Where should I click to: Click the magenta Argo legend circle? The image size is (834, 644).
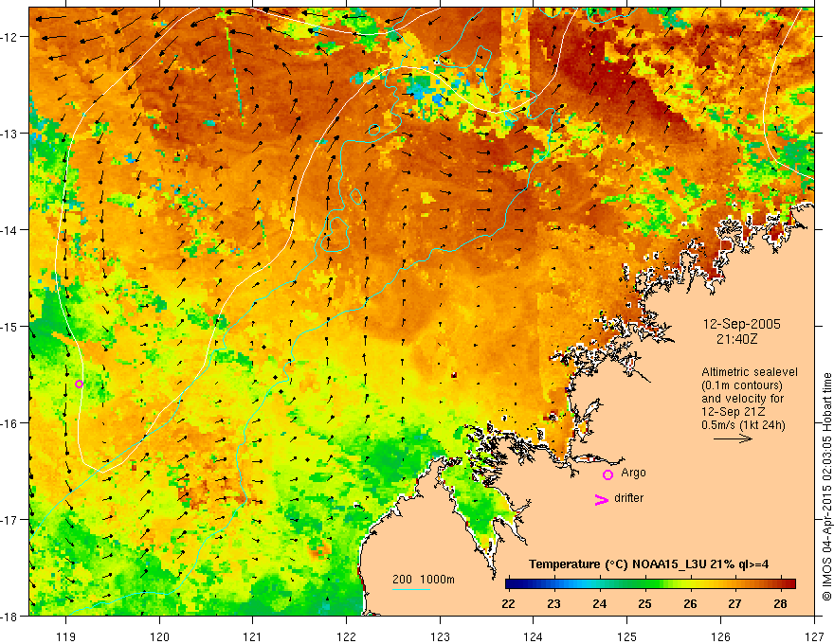click(607, 474)
